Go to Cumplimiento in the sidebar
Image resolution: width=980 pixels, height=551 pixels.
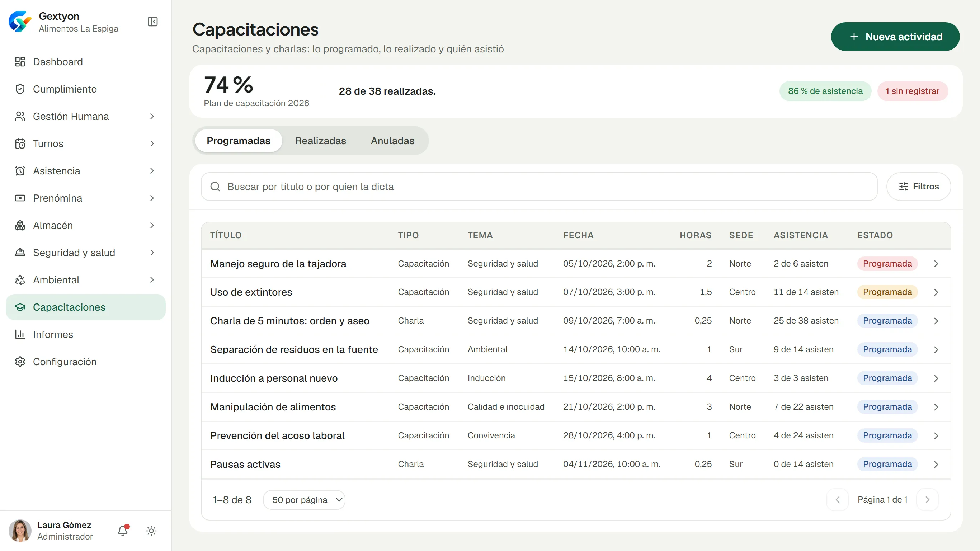pos(86,89)
